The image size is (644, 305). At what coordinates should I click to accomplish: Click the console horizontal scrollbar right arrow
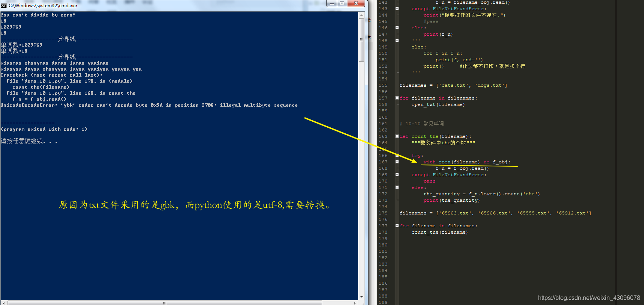tap(355, 303)
